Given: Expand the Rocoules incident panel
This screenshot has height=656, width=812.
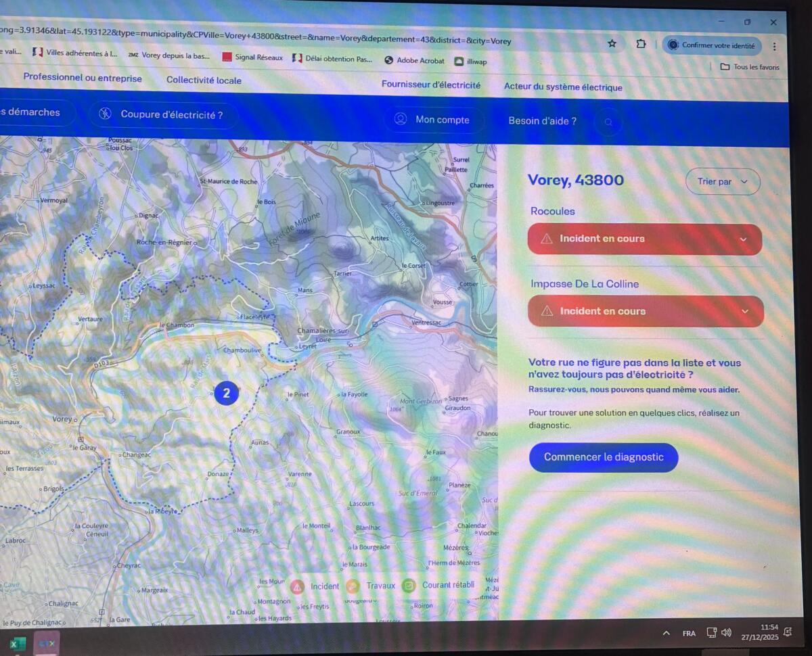Looking at the screenshot, I should [644, 239].
